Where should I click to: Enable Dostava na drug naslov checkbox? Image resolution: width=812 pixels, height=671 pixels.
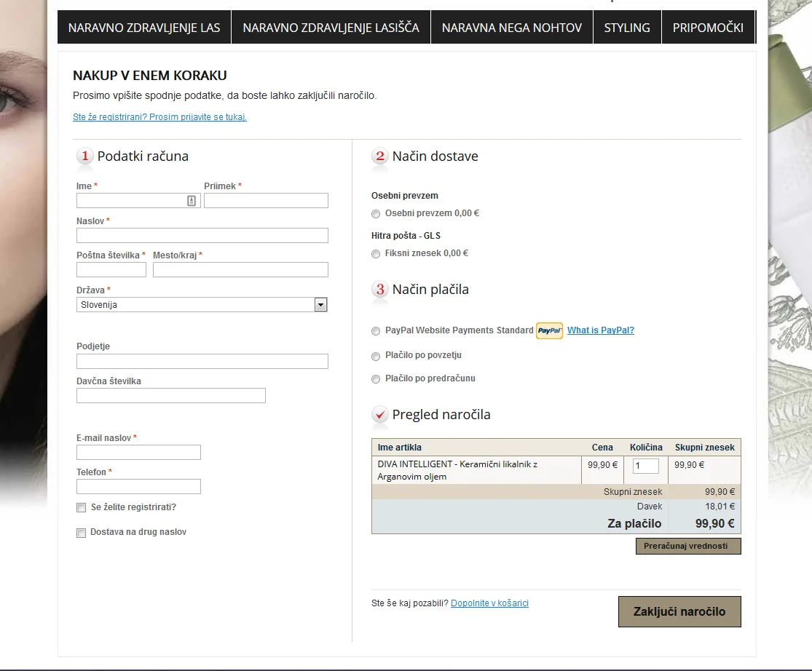tap(82, 533)
